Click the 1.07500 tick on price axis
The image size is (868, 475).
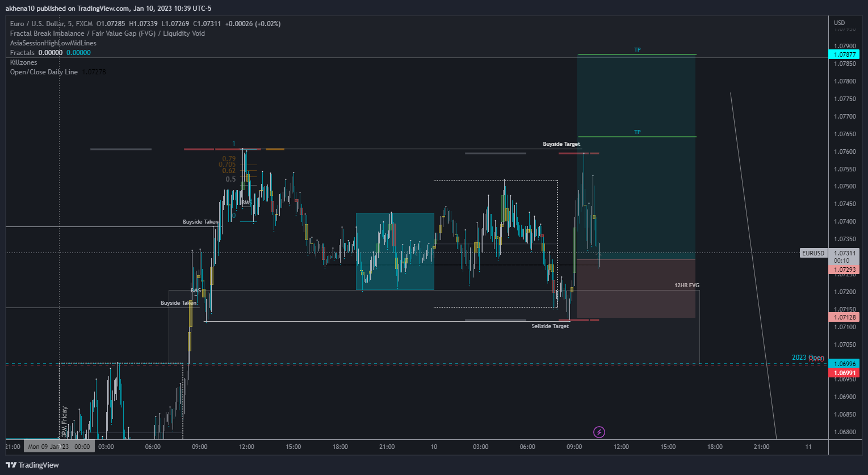pos(845,186)
